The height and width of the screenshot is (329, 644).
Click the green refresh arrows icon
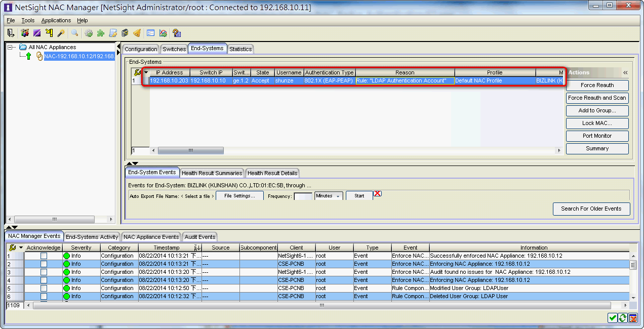[x=623, y=318]
